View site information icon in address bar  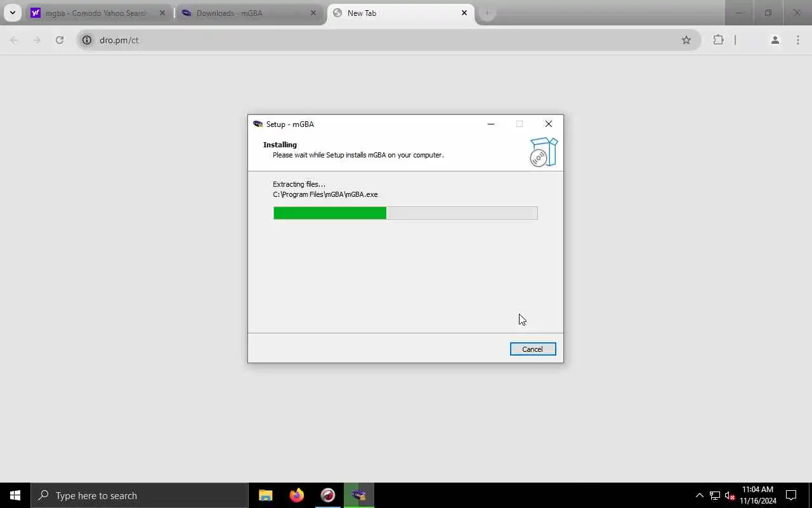point(87,40)
